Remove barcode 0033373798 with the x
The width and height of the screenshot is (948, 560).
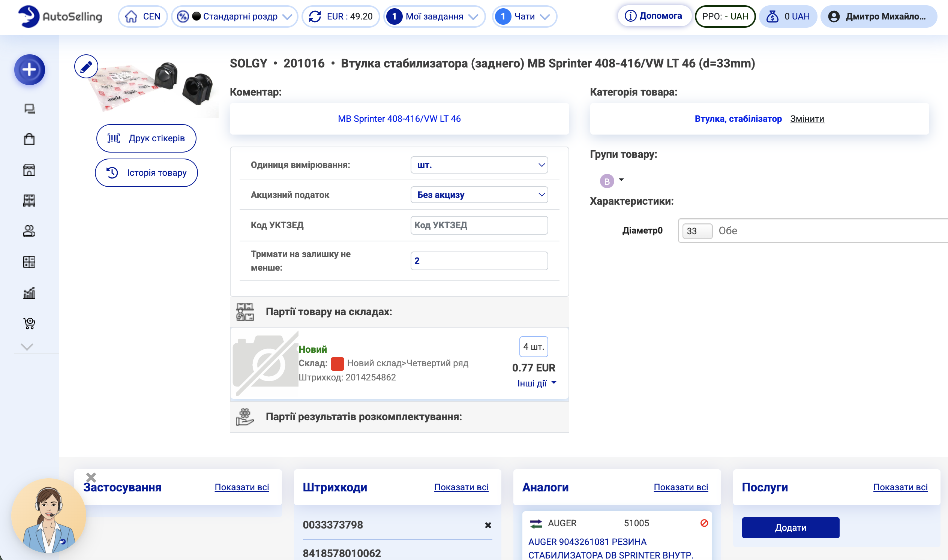click(x=488, y=525)
